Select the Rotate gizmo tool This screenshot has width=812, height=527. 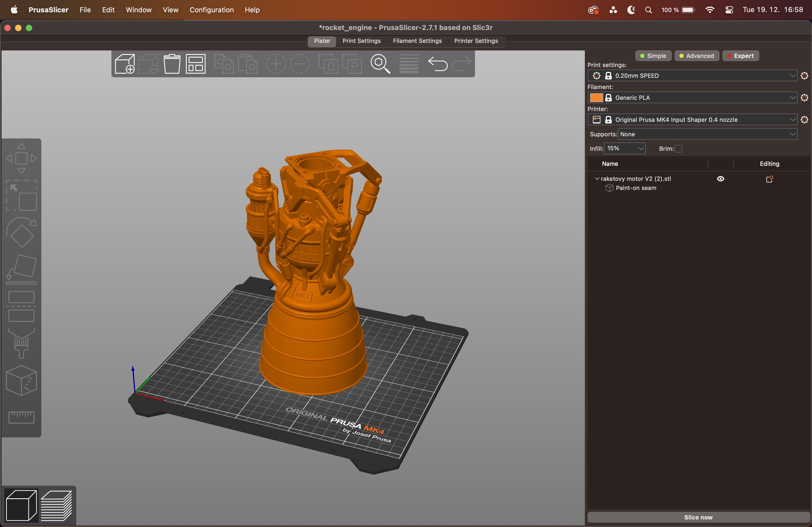[x=21, y=232]
